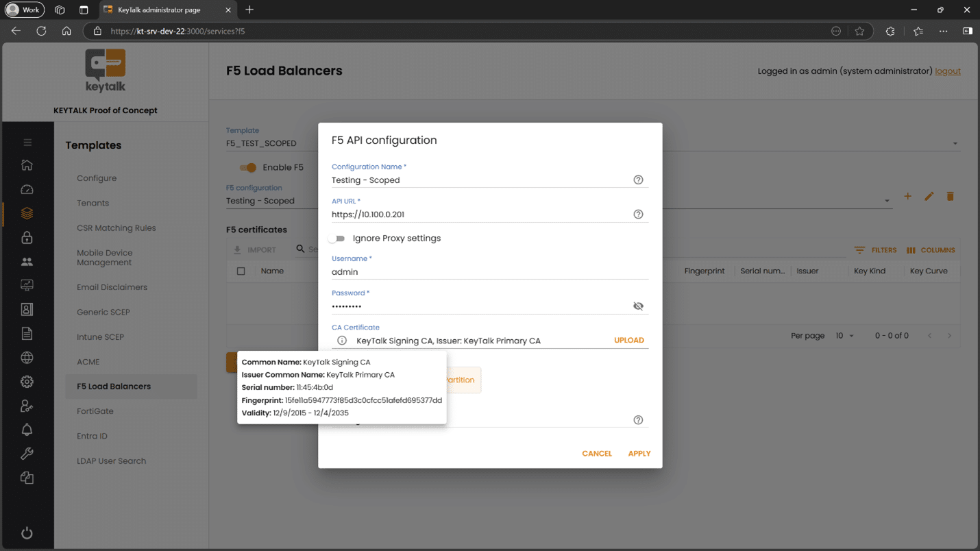Open the Per page rows dropdown
The height and width of the screenshot is (551, 980).
pos(845,336)
